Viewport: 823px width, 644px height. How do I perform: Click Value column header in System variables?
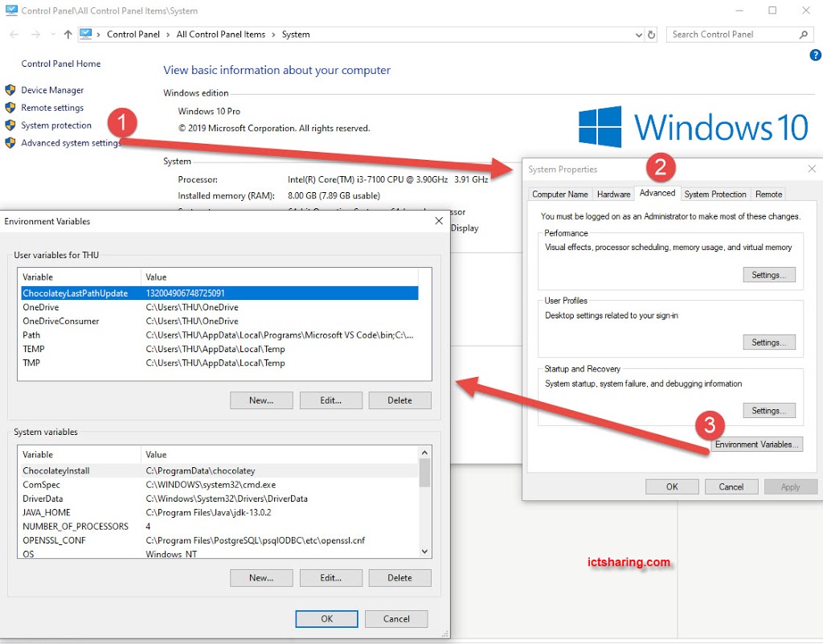(280, 454)
